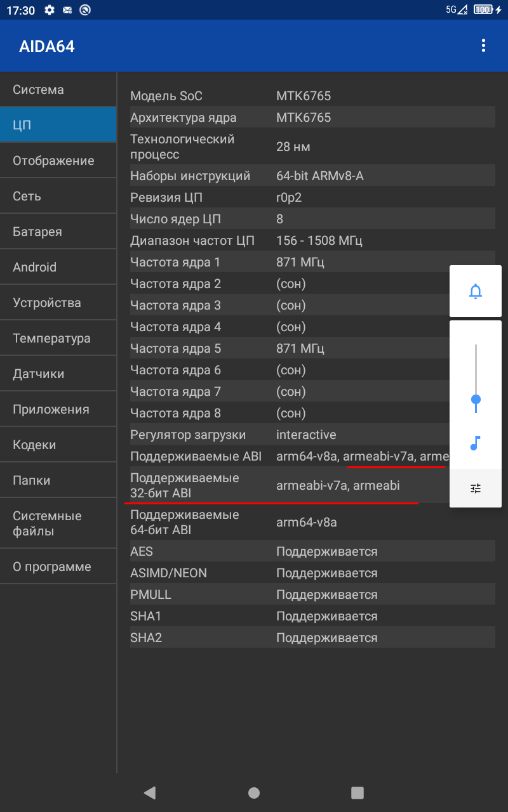Open the three-dot overflow menu
This screenshot has width=508, height=812.
pyautogui.click(x=483, y=46)
